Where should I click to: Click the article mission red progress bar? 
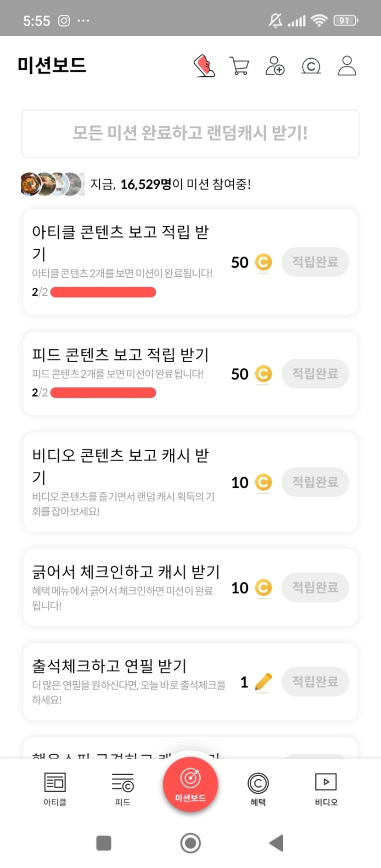103,292
